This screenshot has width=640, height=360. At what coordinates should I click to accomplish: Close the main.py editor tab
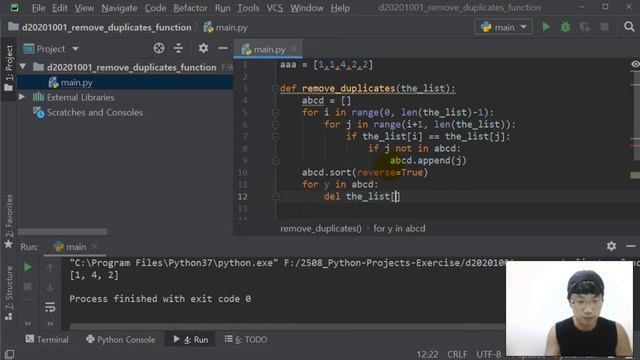click(x=293, y=49)
